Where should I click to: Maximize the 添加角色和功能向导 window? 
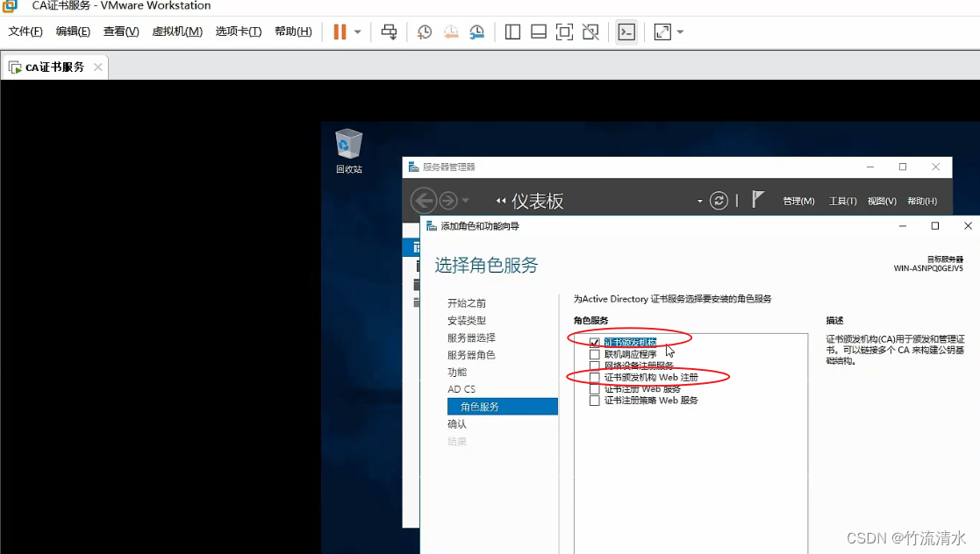point(935,225)
